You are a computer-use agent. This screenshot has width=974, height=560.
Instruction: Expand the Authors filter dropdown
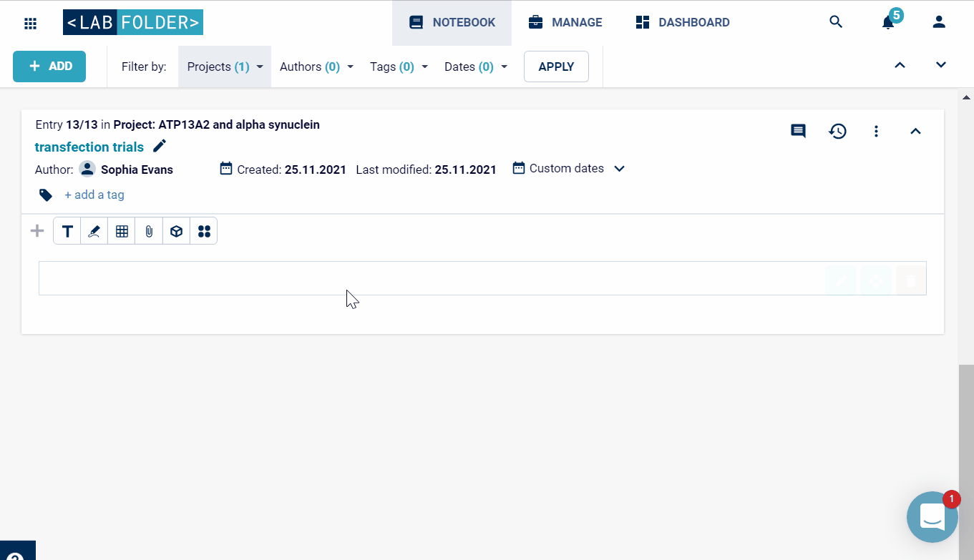pyautogui.click(x=316, y=67)
